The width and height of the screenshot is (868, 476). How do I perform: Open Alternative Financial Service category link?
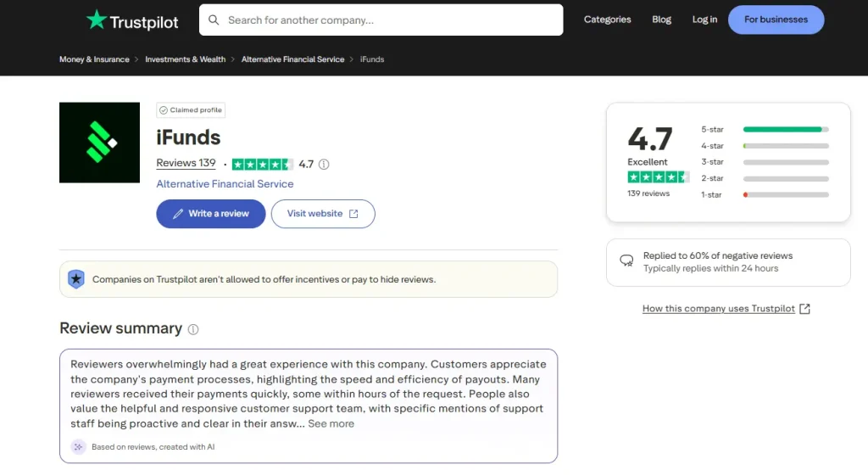point(225,184)
